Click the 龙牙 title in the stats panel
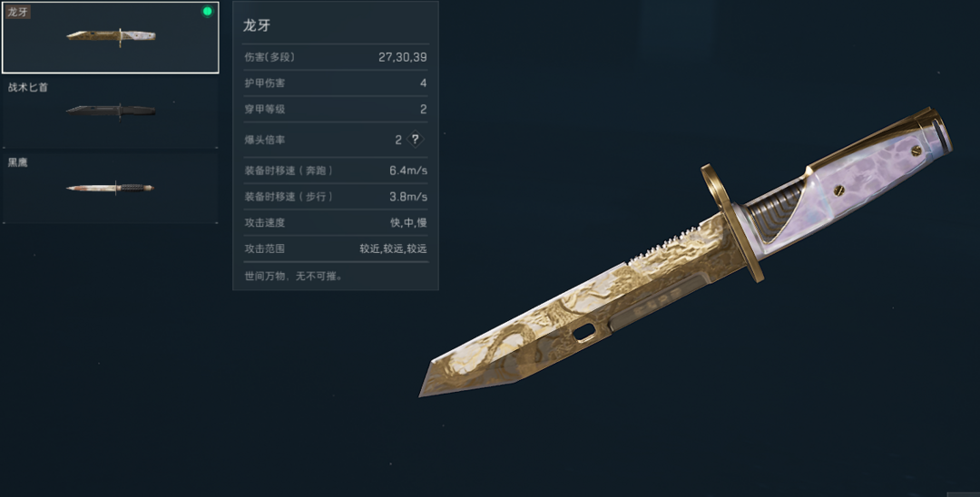 point(257,25)
